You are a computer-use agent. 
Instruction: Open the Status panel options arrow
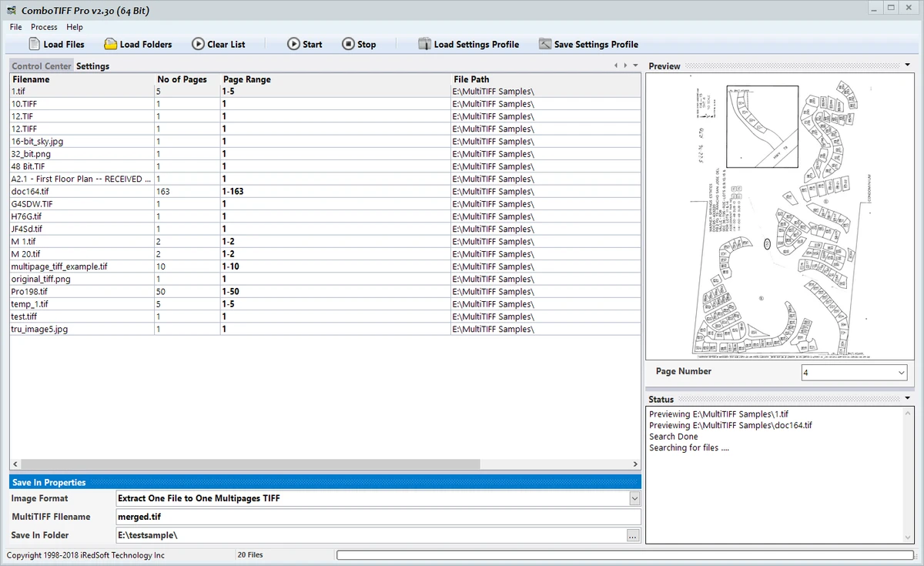tap(909, 398)
